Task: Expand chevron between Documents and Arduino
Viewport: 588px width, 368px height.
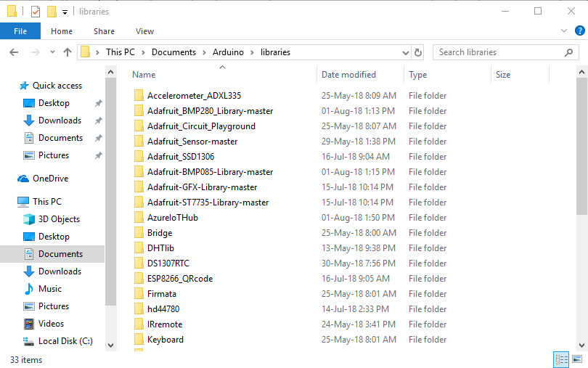Action: click(205, 52)
